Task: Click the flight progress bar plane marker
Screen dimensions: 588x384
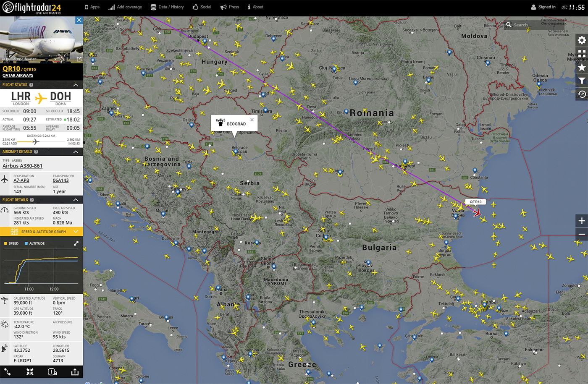Action: click(36, 141)
